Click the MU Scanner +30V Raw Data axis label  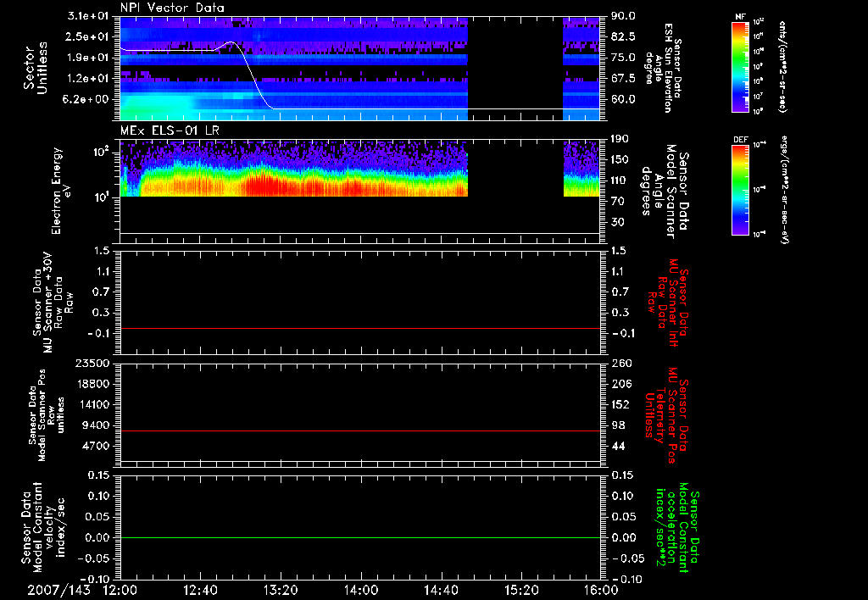pos(52,303)
